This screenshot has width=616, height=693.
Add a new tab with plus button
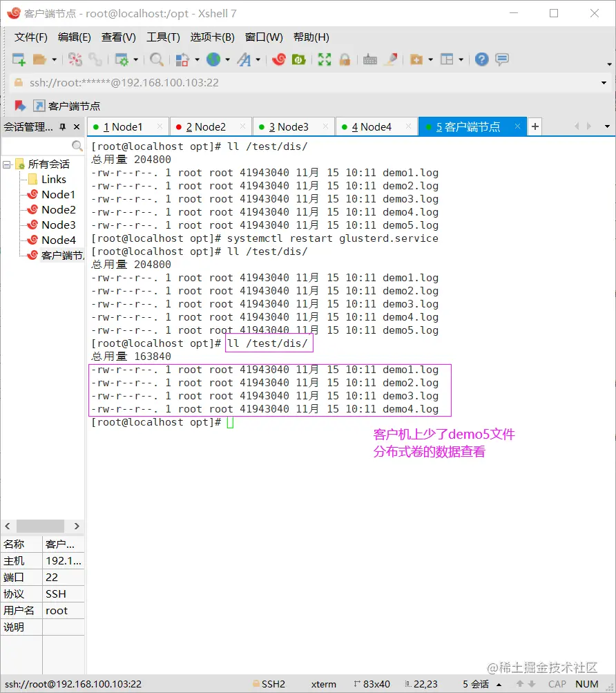pos(535,126)
